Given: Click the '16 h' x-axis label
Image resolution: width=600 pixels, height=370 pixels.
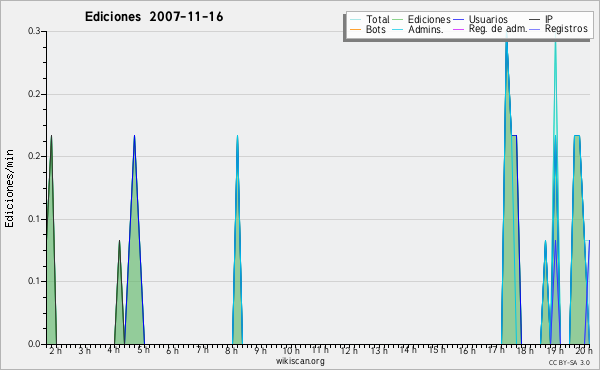Looking at the screenshot, I should tap(467, 350).
